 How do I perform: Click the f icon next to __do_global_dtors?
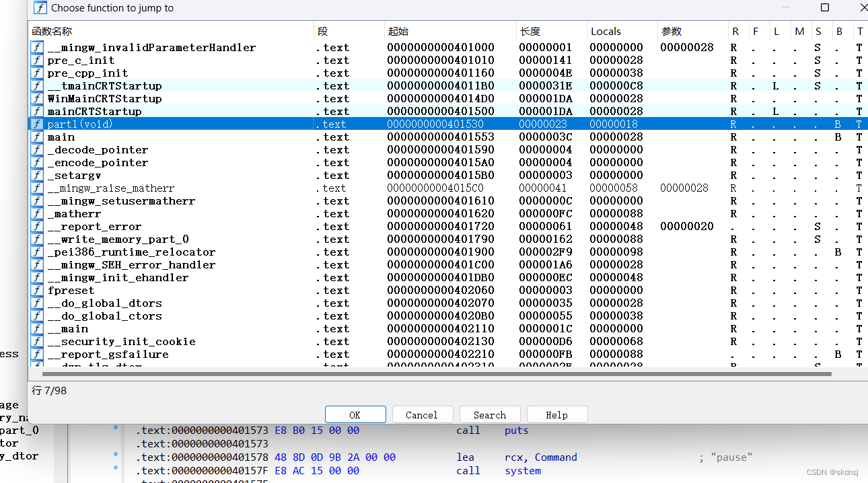pos(36,303)
